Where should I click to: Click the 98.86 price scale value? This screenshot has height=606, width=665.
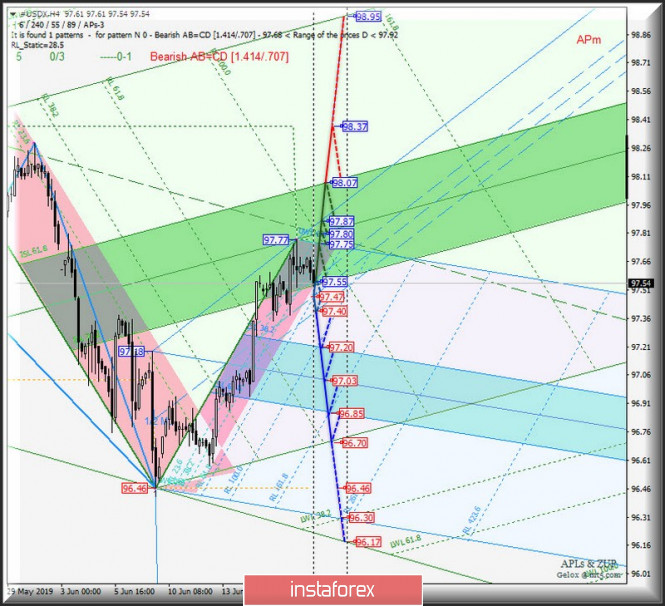[x=640, y=35]
